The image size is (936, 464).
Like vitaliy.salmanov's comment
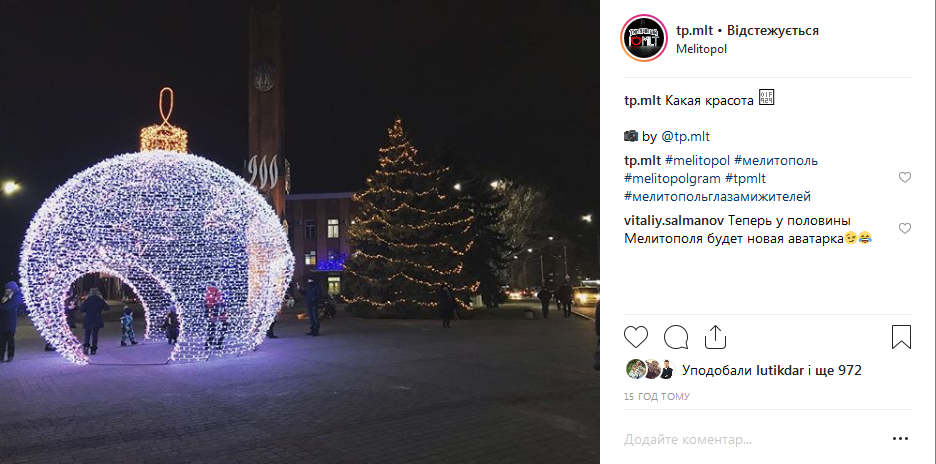click(905, 228)
